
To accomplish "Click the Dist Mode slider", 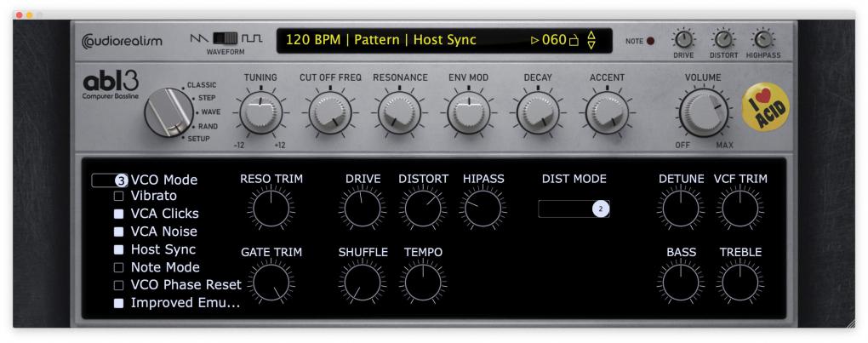I will 574,209.
